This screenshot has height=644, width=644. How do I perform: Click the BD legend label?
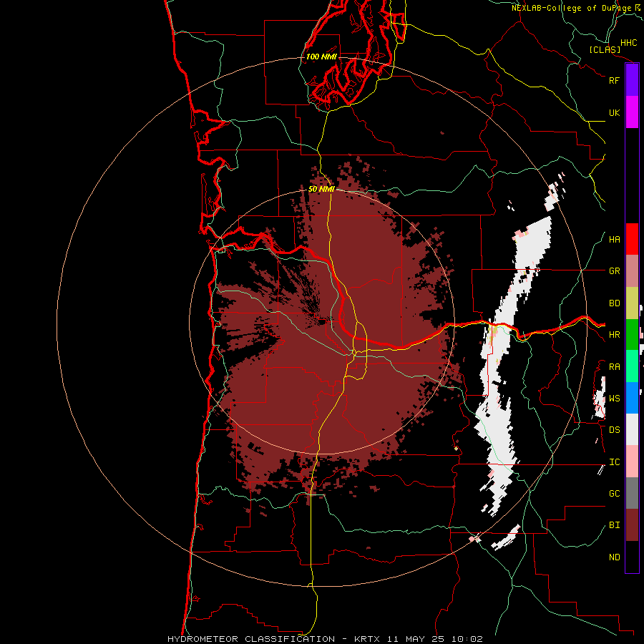(x=614, y=303)
